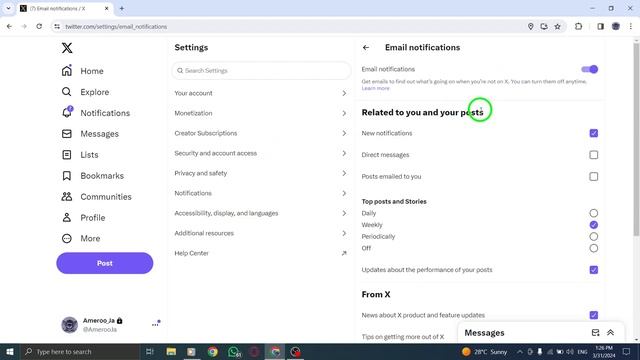Click the Windows taskbar search box

[80, 351]
